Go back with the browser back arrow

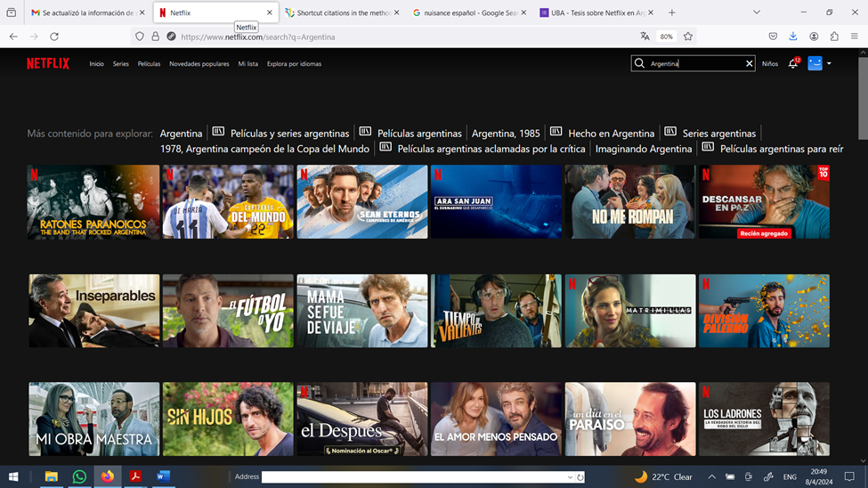pos(13,37)
